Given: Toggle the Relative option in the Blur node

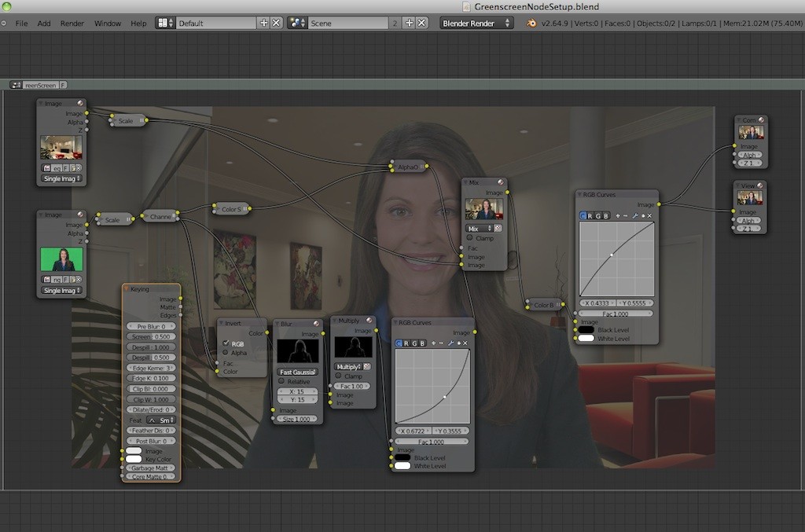Looking at the screenshot, I should pyautogui.click(x=281, y=380).
